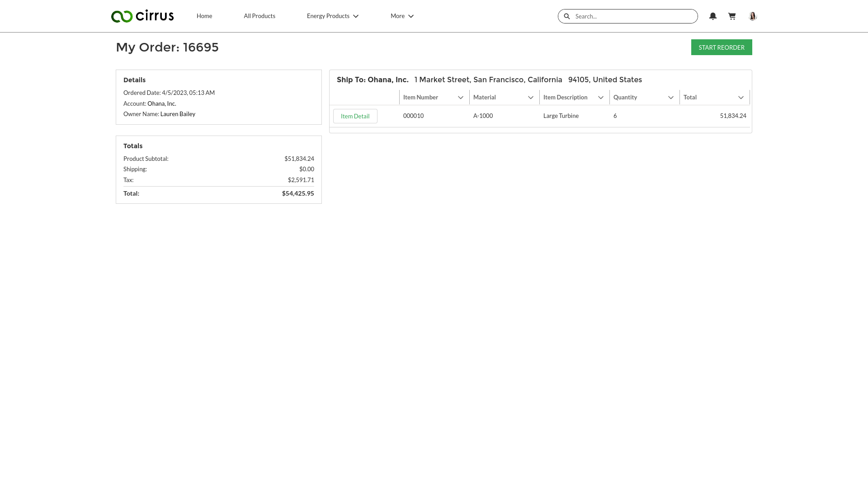
Task: Open the Ohana, Inc. account link
Action: point(162,103)
